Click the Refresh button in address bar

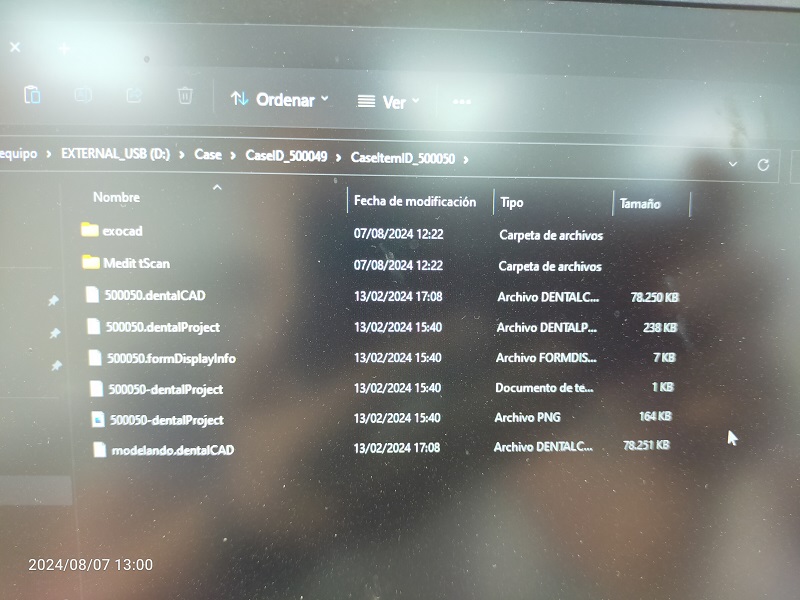point(763,165)
